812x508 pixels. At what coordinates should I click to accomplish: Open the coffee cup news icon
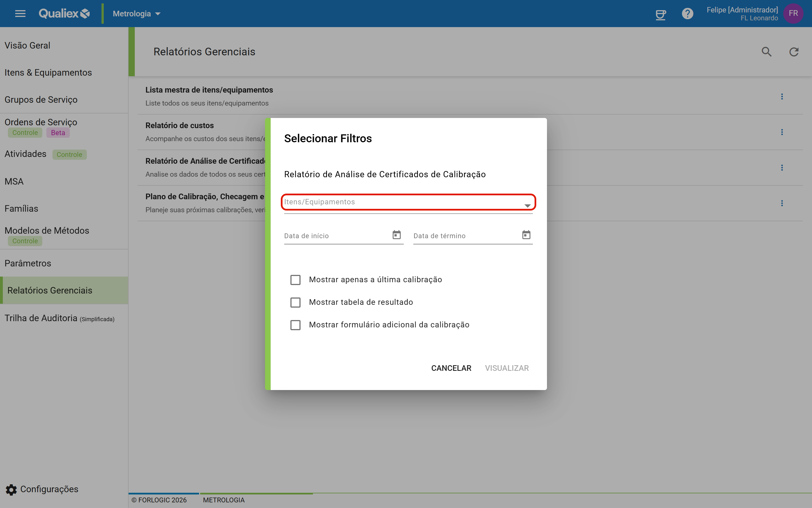661,14
